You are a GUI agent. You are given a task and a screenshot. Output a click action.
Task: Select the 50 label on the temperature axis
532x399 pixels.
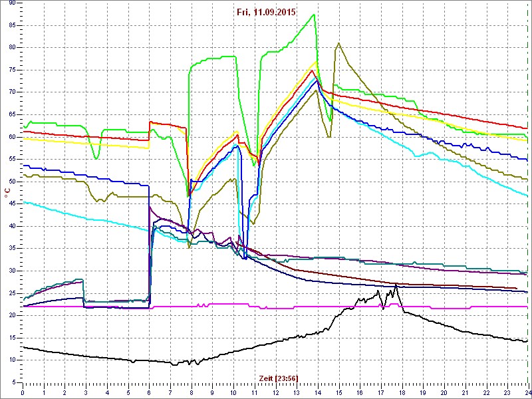[x=12, y=182]
